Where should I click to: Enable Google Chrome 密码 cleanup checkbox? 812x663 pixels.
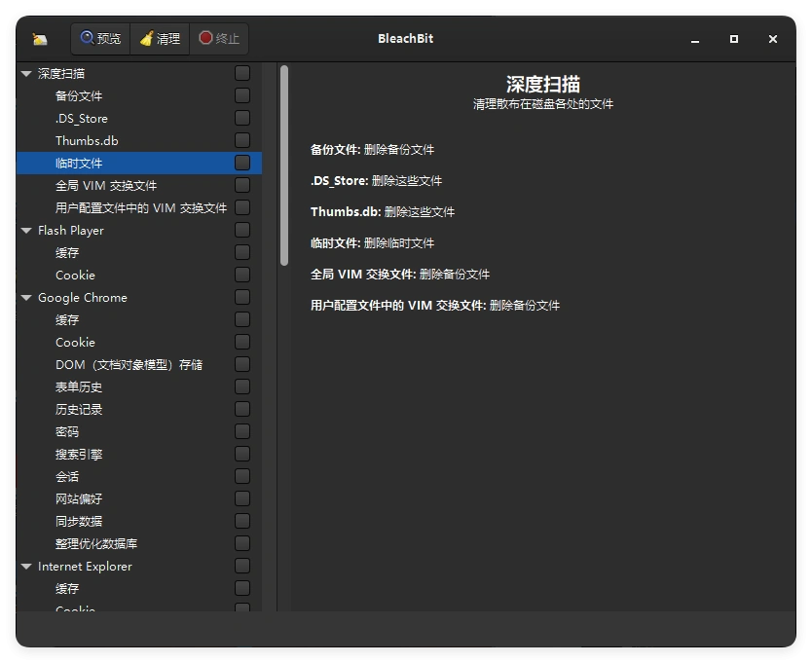(x=241, y=431)
